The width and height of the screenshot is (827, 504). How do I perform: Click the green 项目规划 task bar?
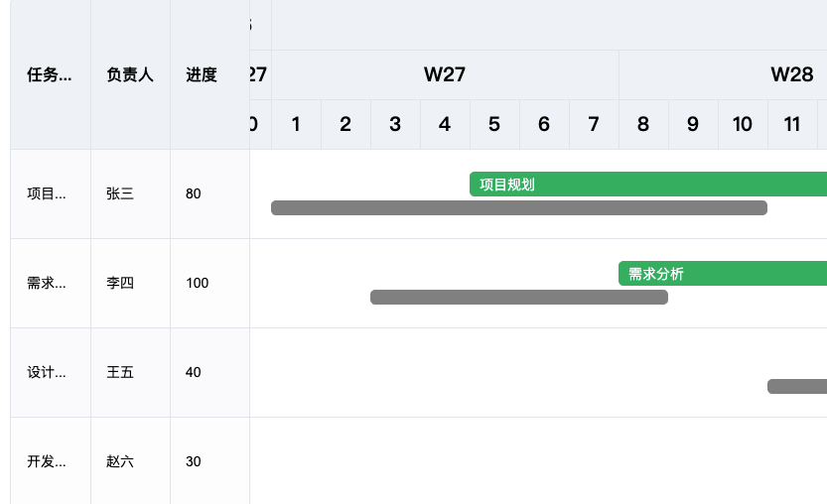[x=647, y=184]
